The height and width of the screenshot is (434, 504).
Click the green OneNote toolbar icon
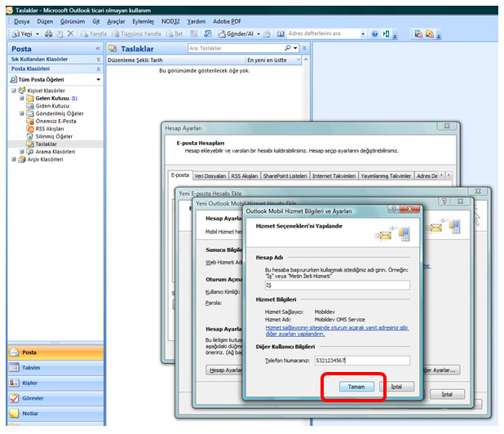coord(386,33)
